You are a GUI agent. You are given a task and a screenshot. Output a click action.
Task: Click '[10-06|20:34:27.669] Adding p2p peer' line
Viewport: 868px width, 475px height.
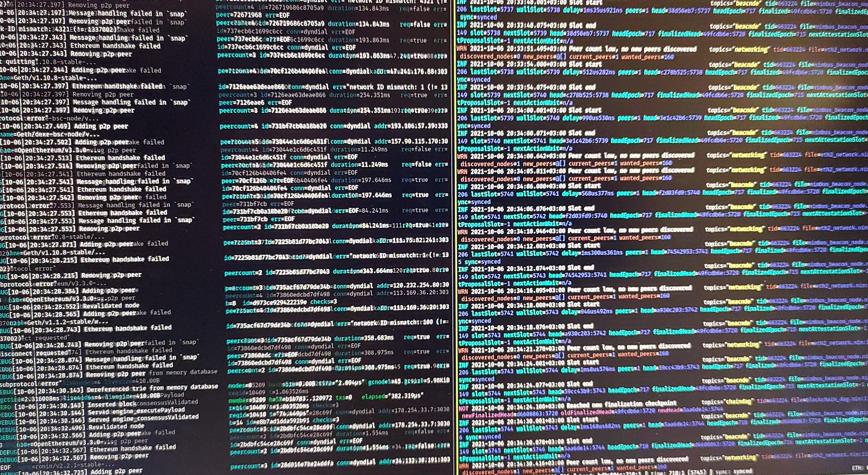click(x=64, y=126)
